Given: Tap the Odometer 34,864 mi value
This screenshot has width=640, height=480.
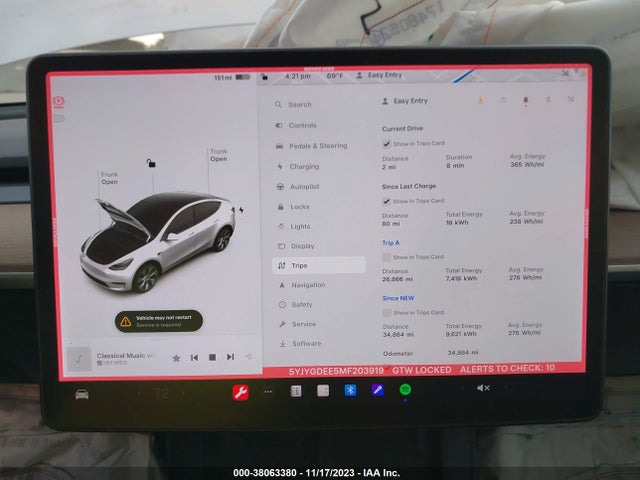Looking at the screenshot, I should [x=463, y=352].
